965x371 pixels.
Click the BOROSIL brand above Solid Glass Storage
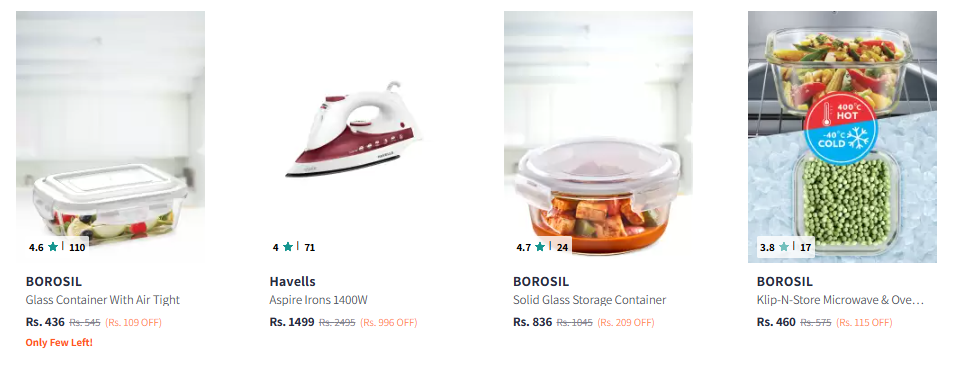point(541,281)
